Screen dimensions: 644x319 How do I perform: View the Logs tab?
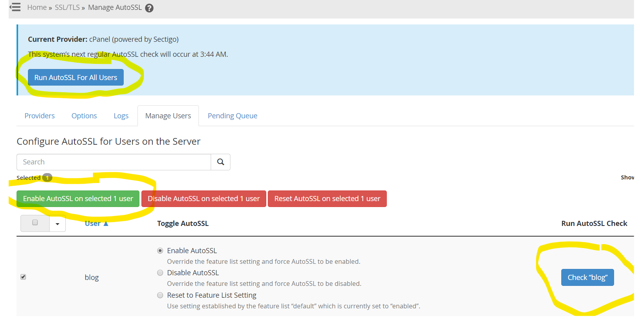121,116
